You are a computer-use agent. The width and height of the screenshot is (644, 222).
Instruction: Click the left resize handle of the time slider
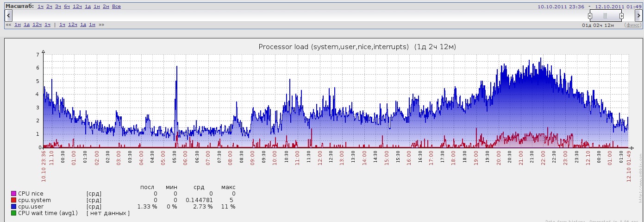click(x=590, y=16)
